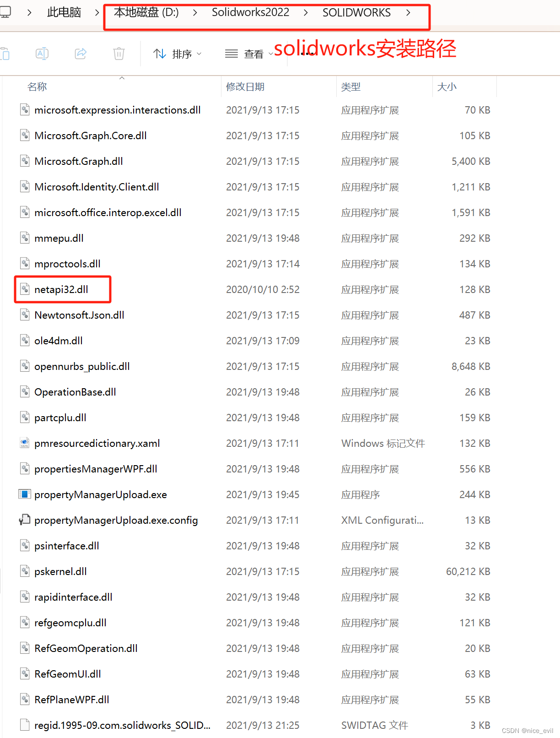The height and width of the screenshot is (738, 560).
Task: Expand chevron after 本地磁盘 (D:)
Action: [195, 13]
